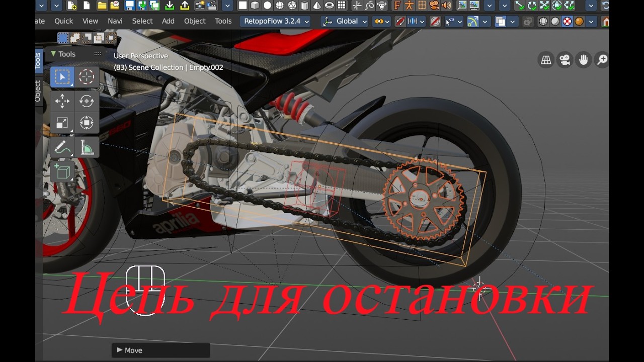Click the new file with plus icon

tap(72, 6)
